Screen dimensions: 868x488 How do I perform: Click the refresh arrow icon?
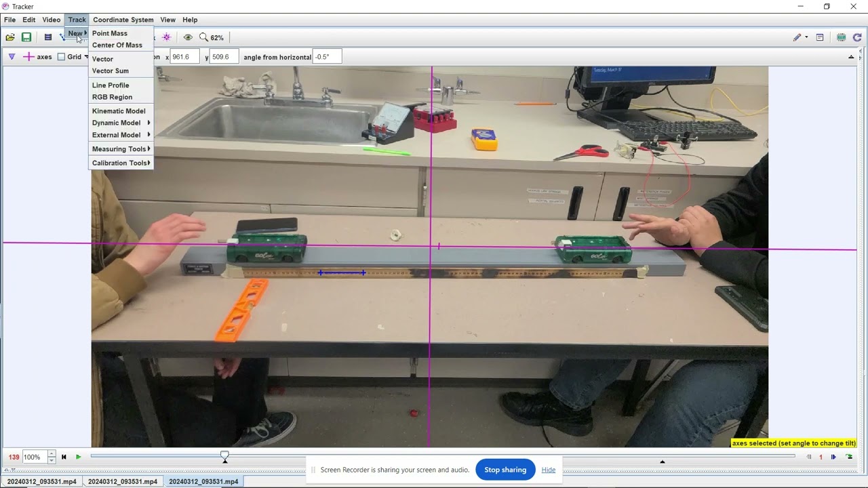coord(857,37)
